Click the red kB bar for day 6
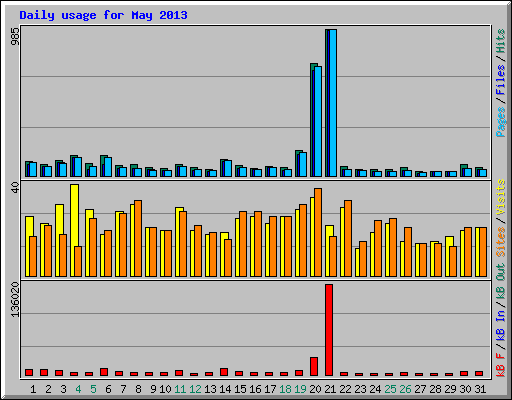The image size is (512, 400). coord(104,372)
